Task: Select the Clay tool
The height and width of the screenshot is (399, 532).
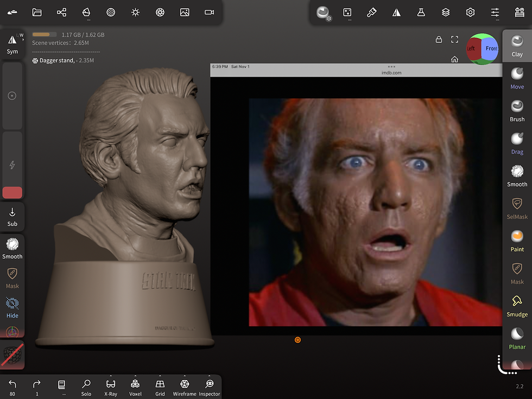Action: [517, 46]
